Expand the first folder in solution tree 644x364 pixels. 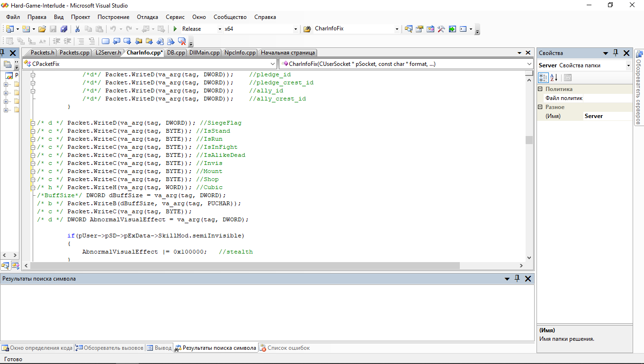(x=6, y=85)
